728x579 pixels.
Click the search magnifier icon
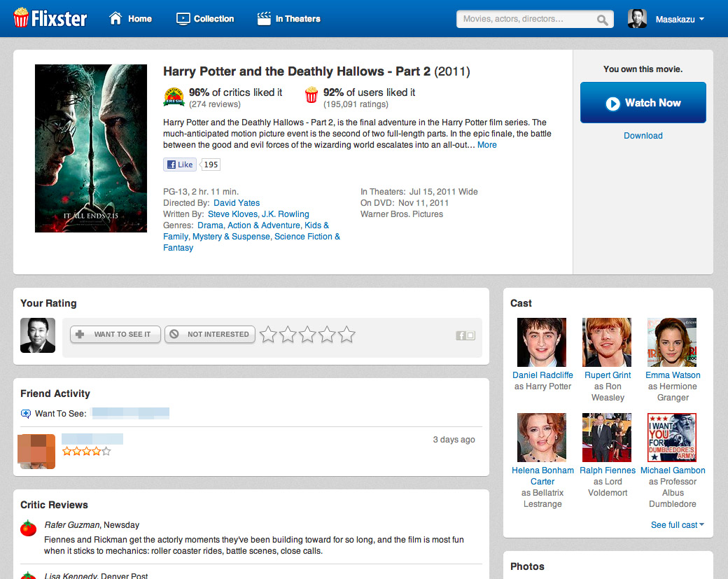[602, 20]
